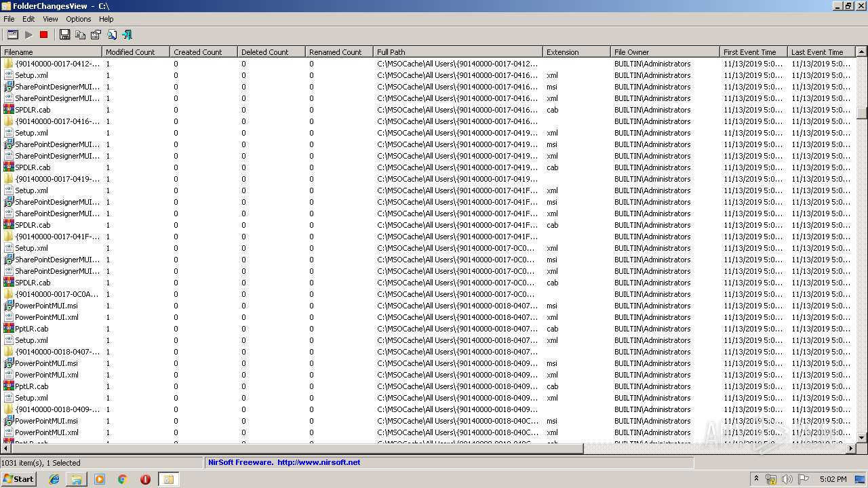Open the volume tray icon

[787, 479]
